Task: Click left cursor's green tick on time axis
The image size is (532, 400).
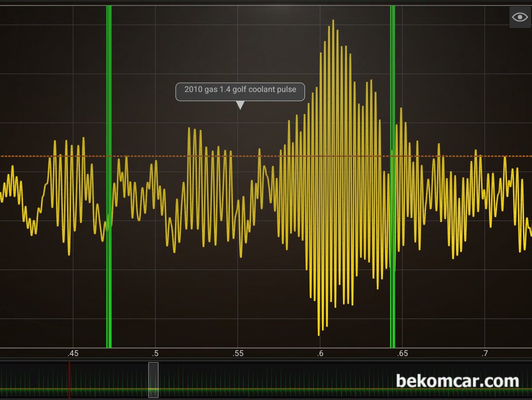Action: 109,344
